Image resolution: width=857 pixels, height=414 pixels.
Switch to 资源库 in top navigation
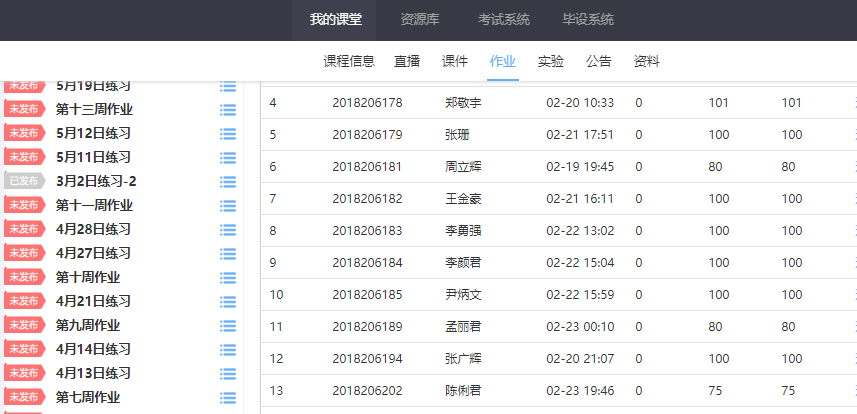[x=420, y=19]
